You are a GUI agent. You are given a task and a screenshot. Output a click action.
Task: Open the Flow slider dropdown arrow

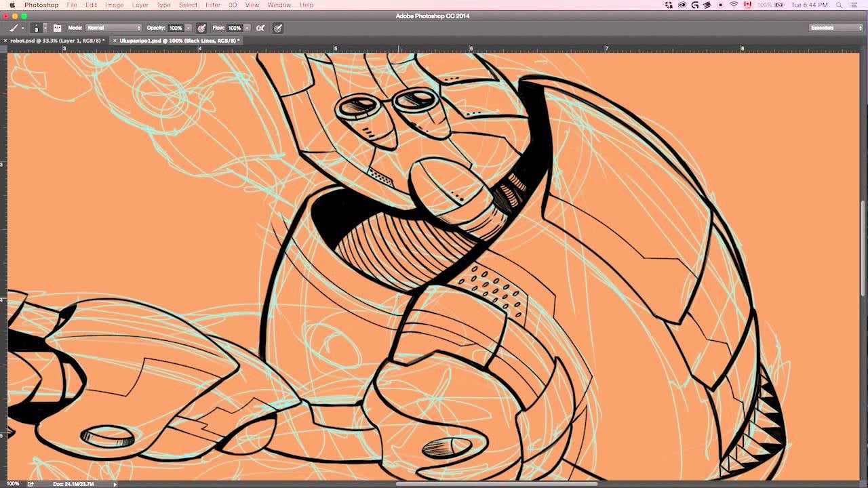pyautogui.click(x=247, y=28)
